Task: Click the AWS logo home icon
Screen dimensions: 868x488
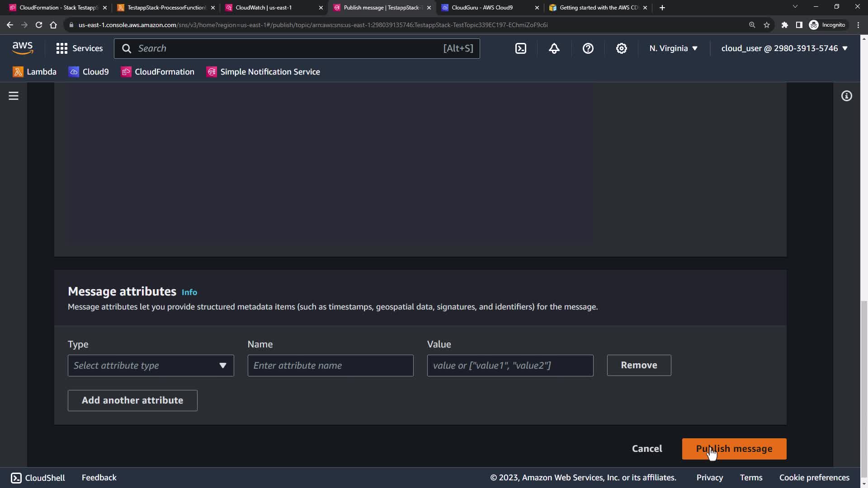Action: pyautogui.click(x=23, y=48)
